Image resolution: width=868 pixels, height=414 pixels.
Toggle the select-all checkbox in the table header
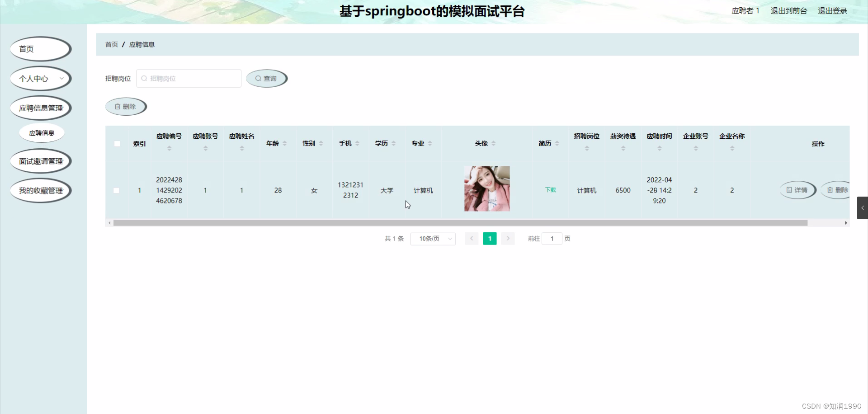click(x=117, y=143)
